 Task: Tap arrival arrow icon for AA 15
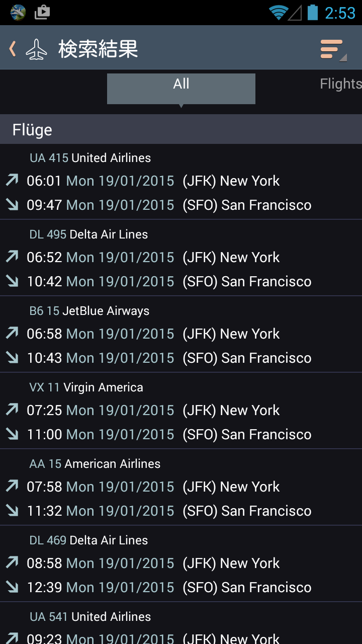pyautogui.click(x=12, y=510)
